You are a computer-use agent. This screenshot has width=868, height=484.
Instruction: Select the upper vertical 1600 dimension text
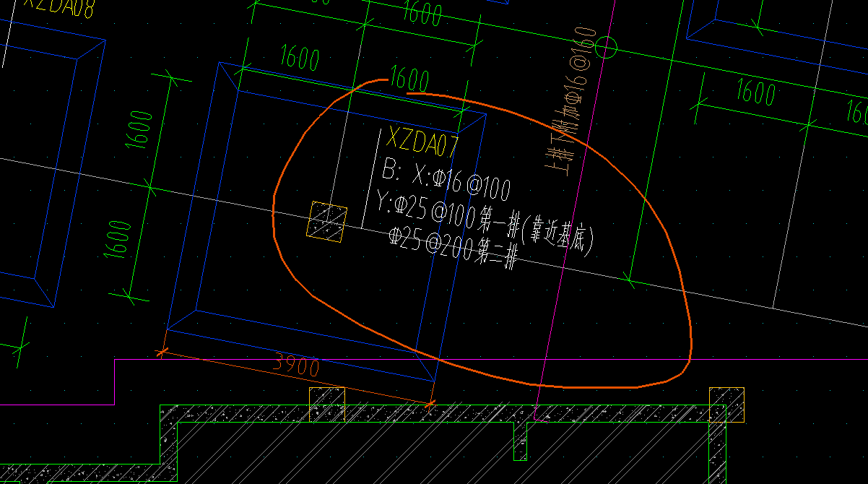(140, 130)
